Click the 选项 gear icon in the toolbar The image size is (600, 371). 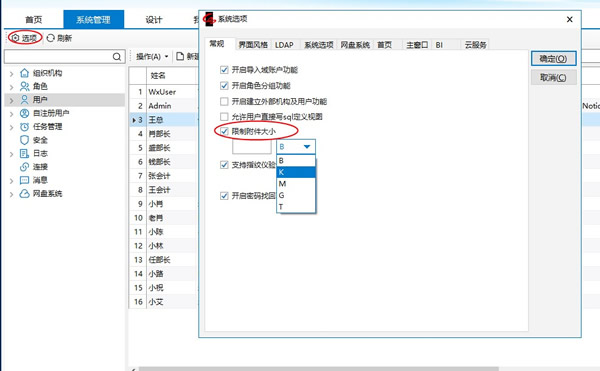click(x=15, y=38)
